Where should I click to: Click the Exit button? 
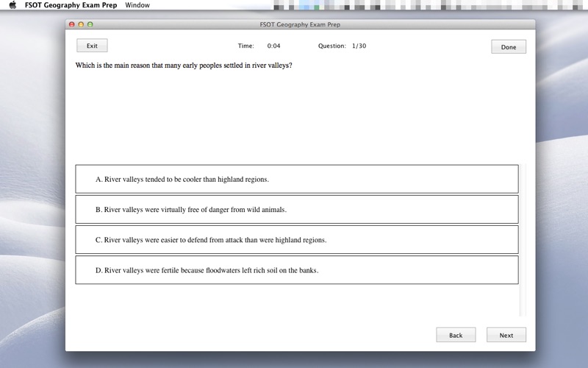(92, 46)
